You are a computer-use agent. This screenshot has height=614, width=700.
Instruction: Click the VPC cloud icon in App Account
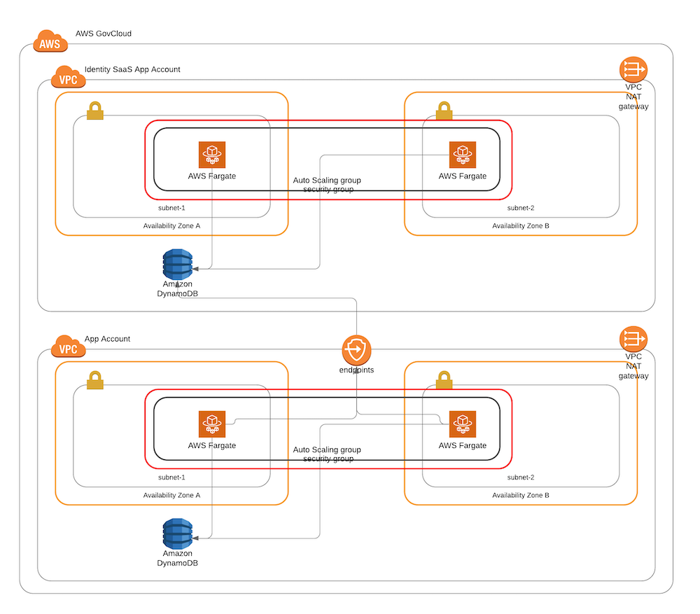pos(68,348)
